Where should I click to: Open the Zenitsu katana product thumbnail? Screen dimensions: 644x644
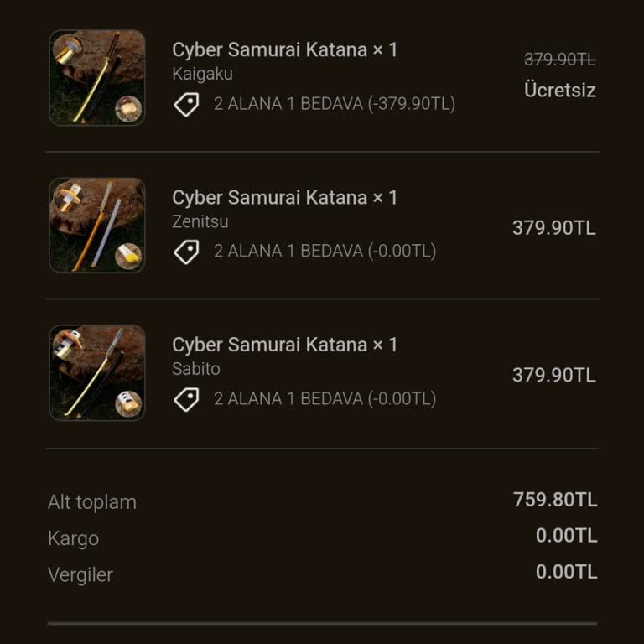(x=97, y=225)
